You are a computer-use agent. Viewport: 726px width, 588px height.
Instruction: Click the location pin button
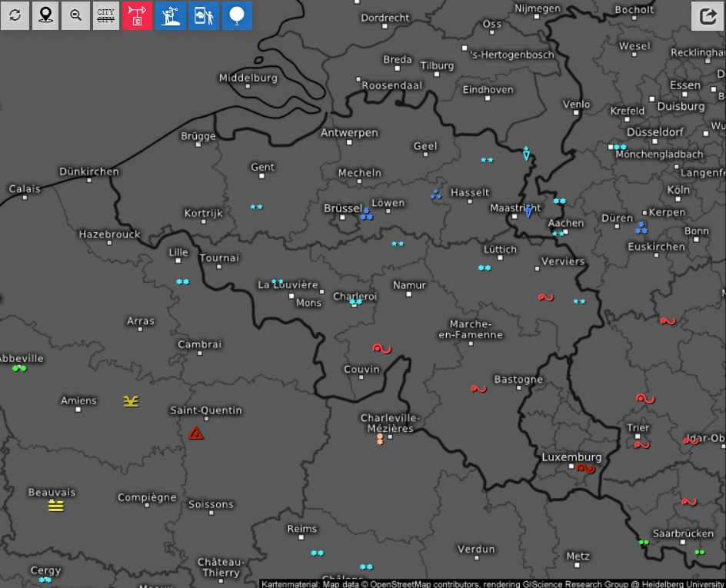point(45,15)
